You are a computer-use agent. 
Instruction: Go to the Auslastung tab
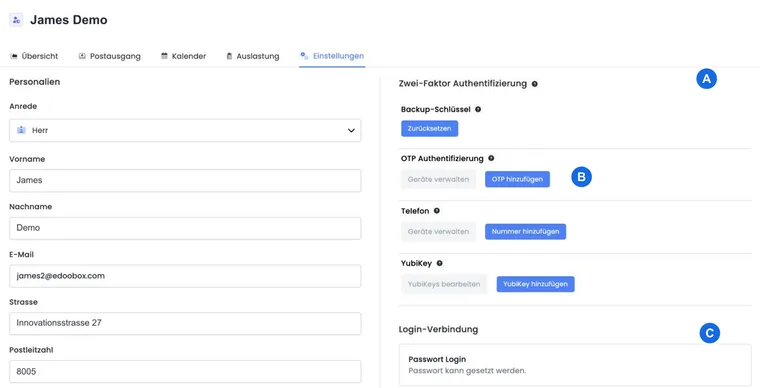[x=253, y=56]
